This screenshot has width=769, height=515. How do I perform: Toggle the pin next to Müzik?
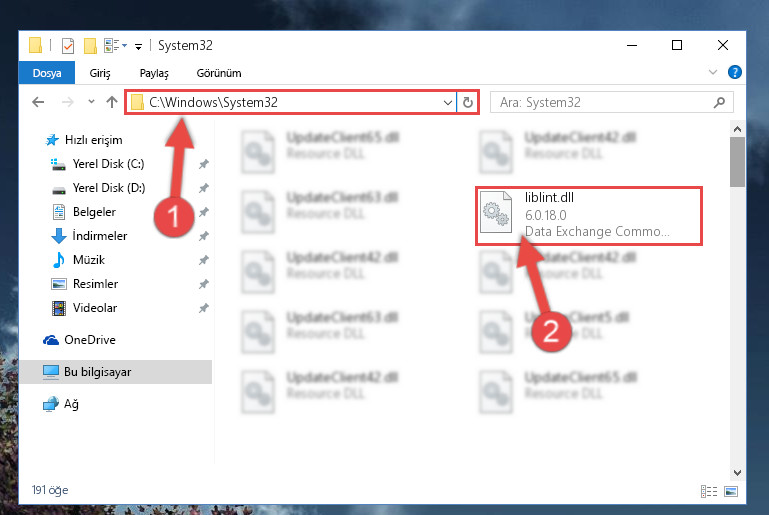204,260
